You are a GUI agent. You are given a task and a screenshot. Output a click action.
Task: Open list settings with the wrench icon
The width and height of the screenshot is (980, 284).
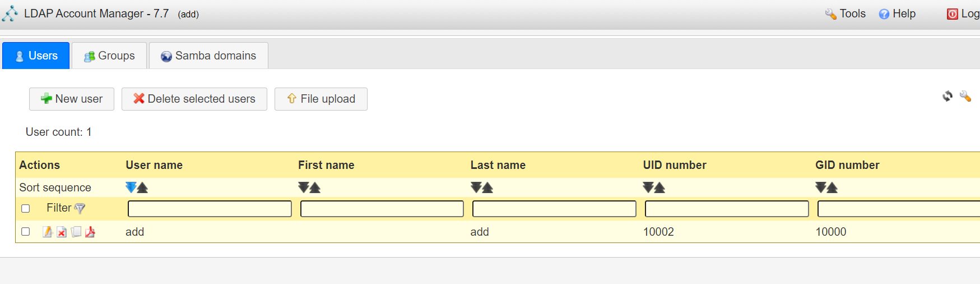coord(965,96)
